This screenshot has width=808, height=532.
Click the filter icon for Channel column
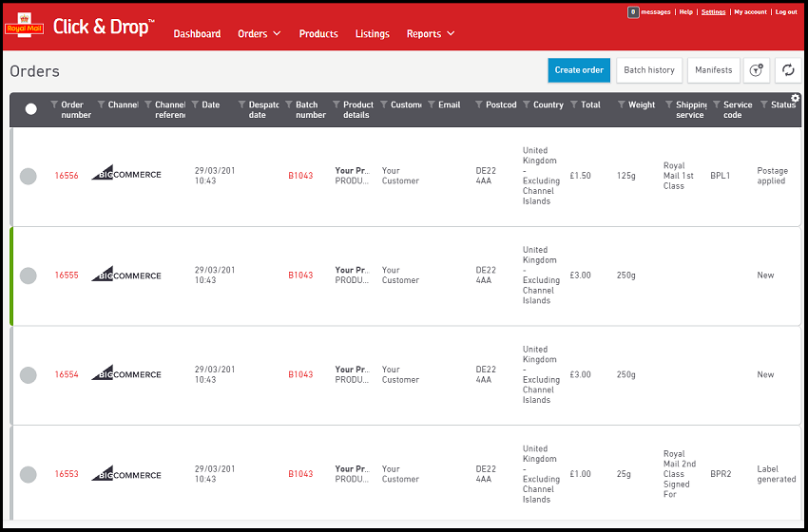101,104
